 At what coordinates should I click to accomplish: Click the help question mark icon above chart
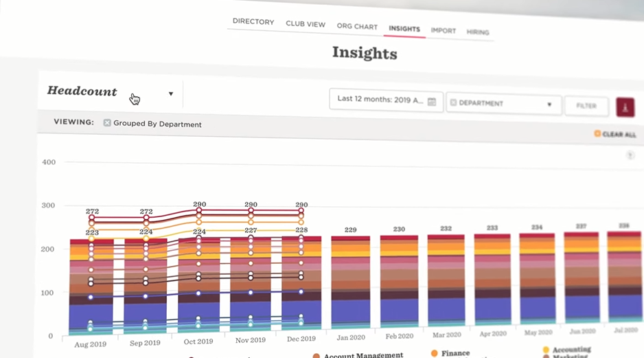point(630,155)
